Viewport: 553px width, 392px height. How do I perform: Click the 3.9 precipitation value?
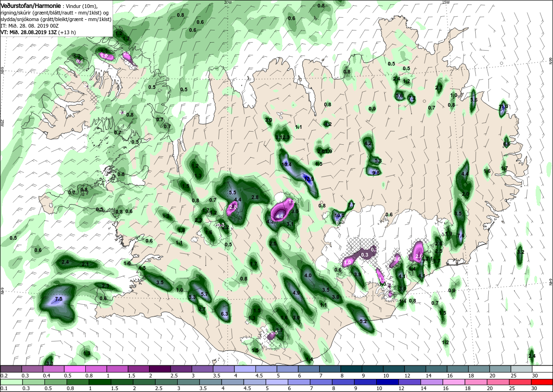(358, 274)
